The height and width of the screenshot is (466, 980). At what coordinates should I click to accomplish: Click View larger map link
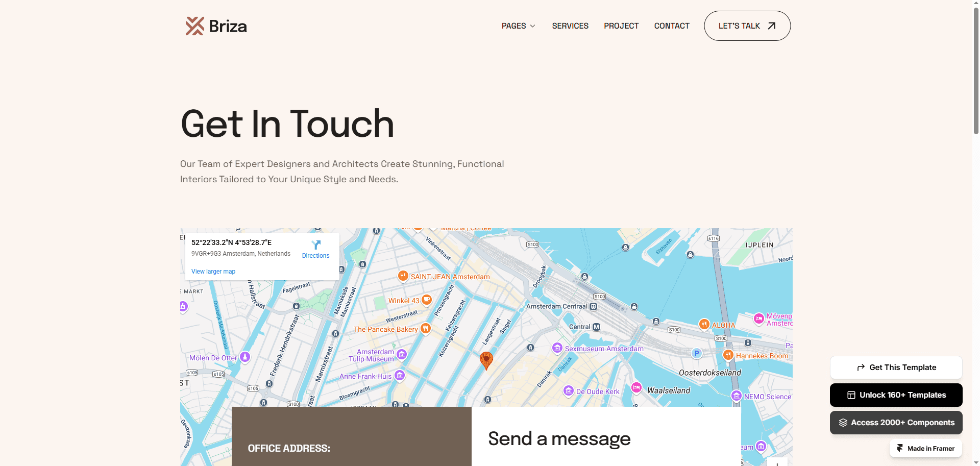[213, 272]
